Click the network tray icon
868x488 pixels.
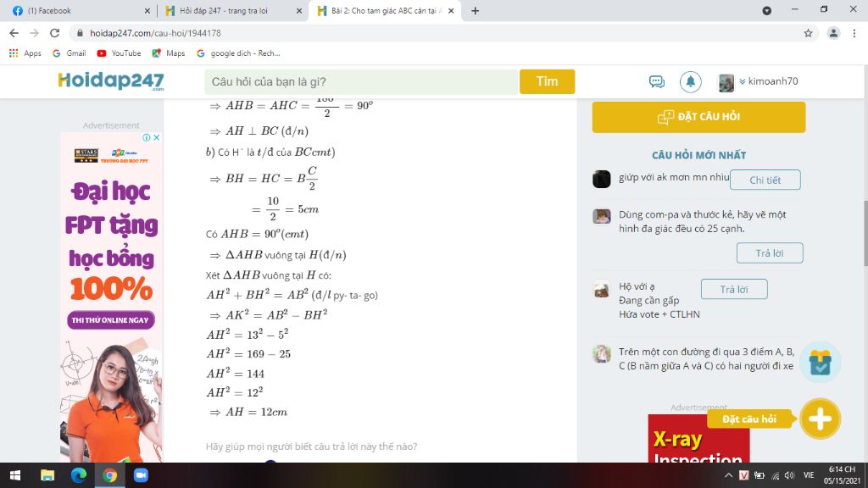[x=775, y=475]
